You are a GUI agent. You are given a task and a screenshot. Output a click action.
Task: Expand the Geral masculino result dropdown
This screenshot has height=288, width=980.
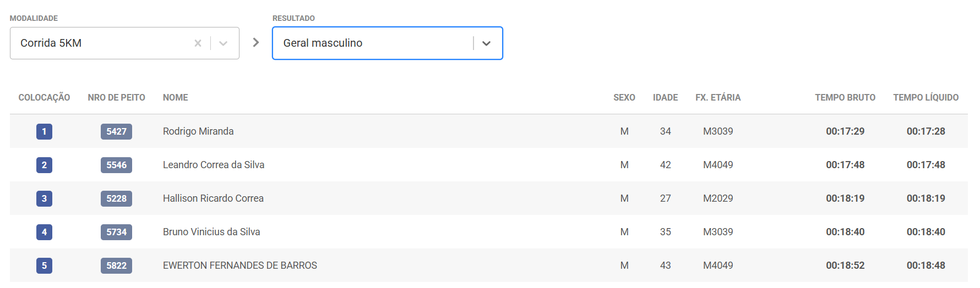[486, 43]
